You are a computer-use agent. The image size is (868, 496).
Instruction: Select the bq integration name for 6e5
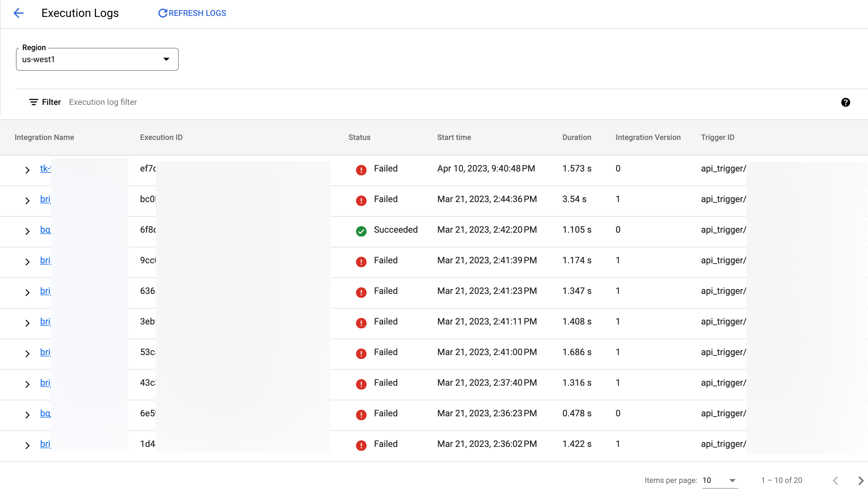pos(46,413)
